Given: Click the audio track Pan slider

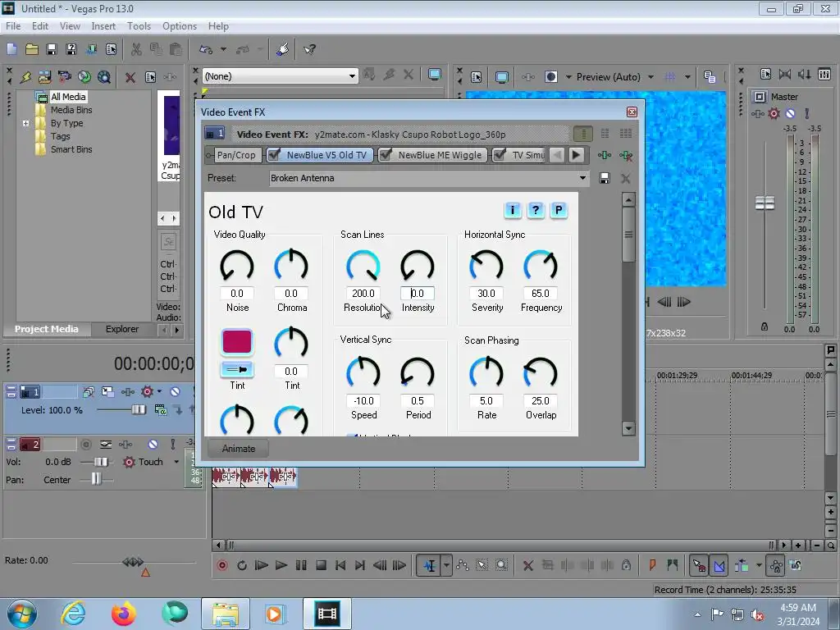Looking at the screenshot, I should point(97,479).
